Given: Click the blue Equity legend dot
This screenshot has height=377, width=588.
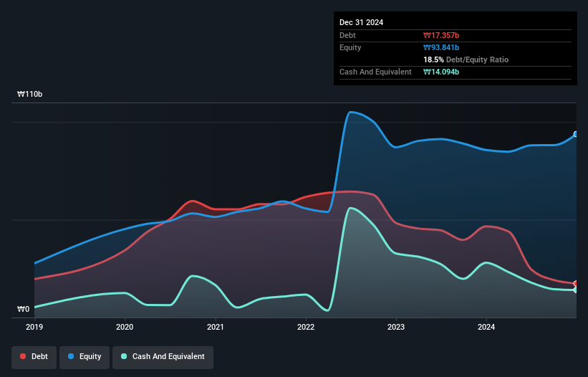Looking at the screenshot, I should coord(71,356).
